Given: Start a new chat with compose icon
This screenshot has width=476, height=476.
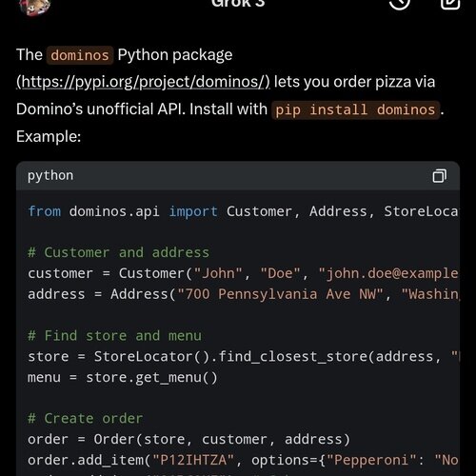Looking at the screenshot, I should click(450, 4).
